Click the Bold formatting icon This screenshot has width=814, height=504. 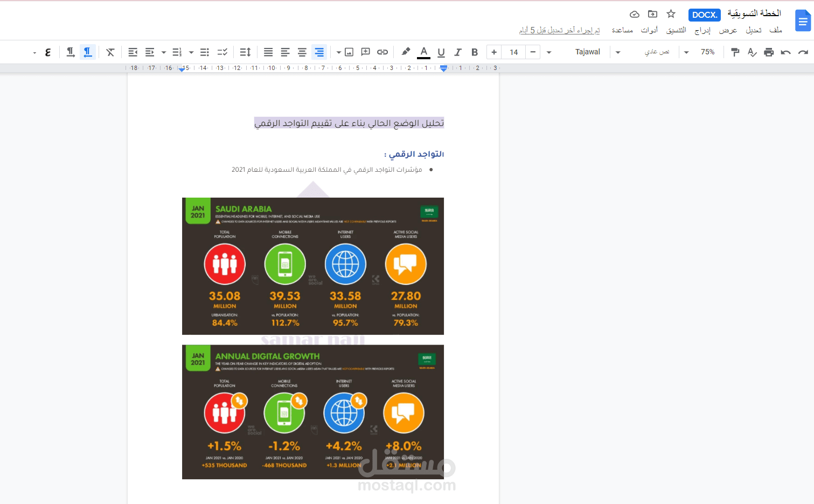click(475, 52)
